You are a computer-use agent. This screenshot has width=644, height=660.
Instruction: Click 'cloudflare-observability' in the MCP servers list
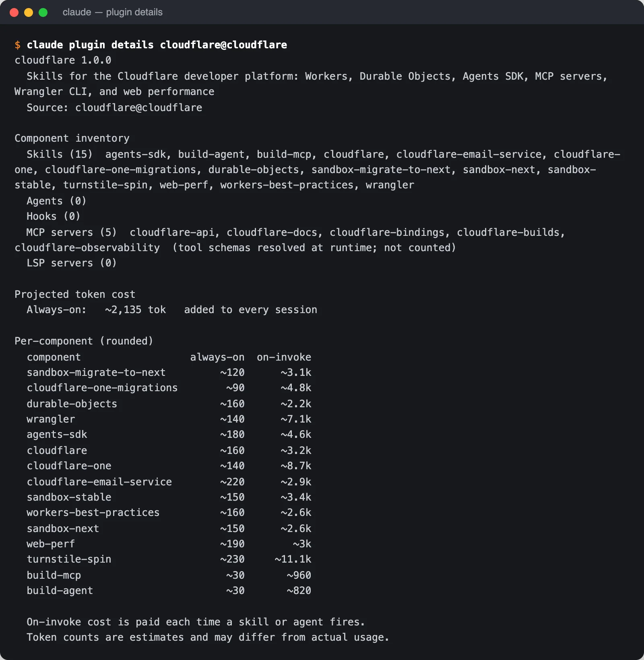click(x=87, y=248)
